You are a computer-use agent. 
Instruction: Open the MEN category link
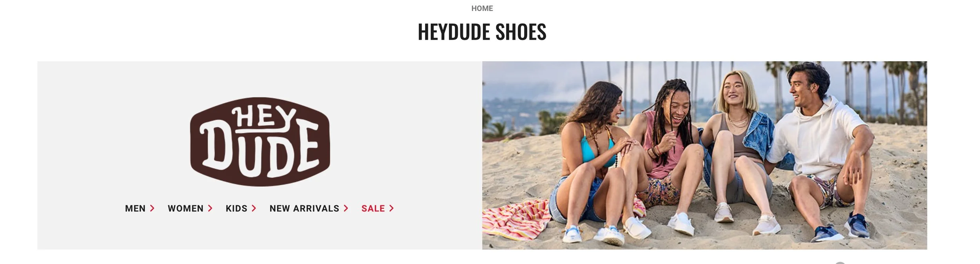click(135, 208)
